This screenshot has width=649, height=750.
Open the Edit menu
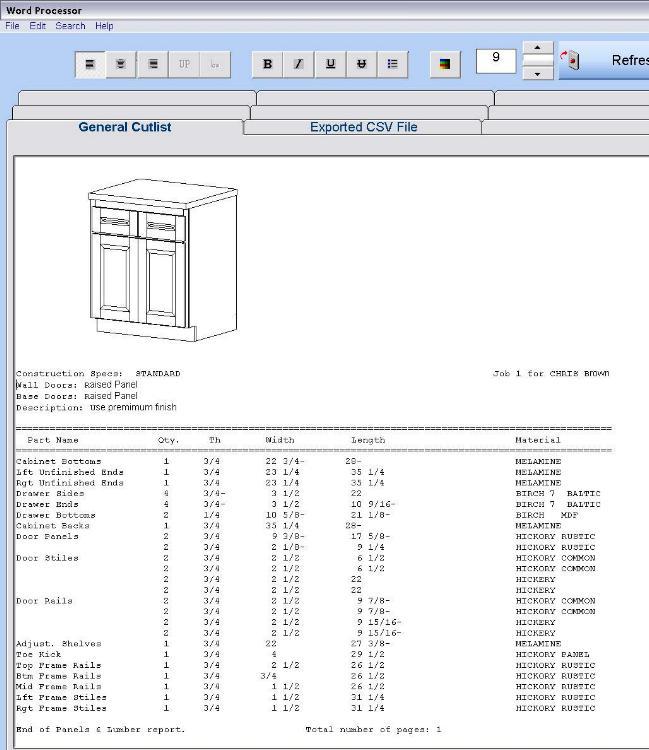click(x=37, y=26)
